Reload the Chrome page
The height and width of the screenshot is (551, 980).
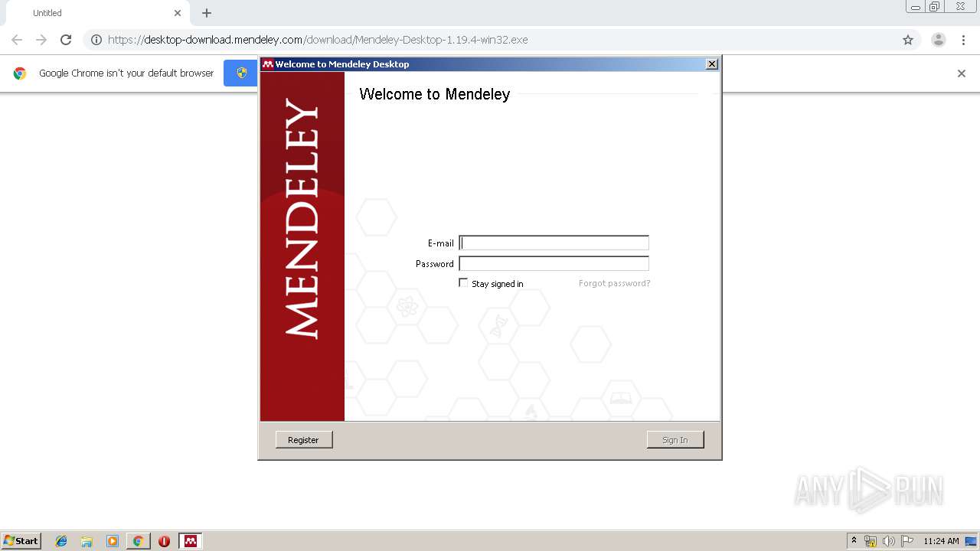66,40
